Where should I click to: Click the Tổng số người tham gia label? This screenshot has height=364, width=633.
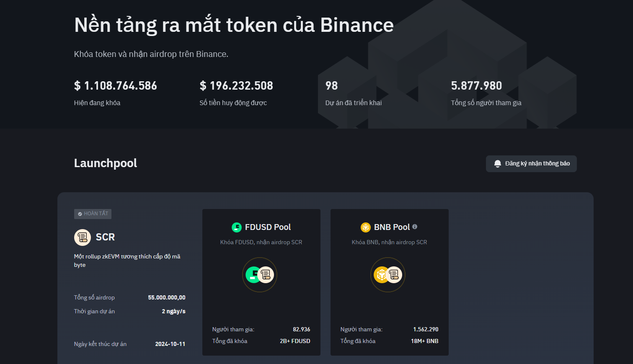(486, 103)
